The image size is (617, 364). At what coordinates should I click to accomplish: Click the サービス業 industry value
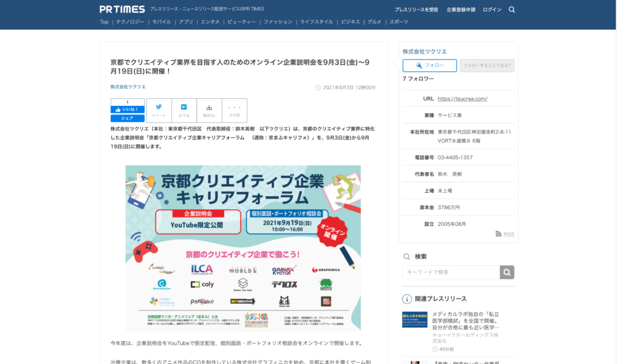[449, 115]
